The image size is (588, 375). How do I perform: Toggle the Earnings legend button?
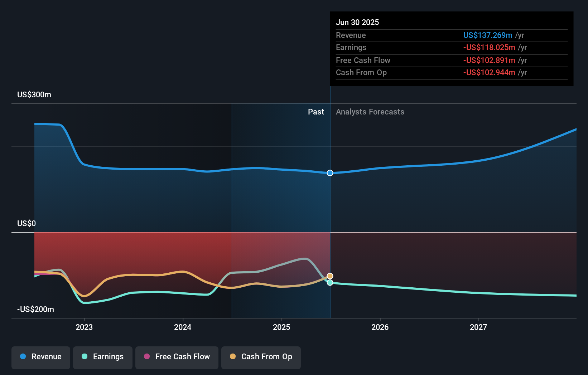[x=103, y=357]
